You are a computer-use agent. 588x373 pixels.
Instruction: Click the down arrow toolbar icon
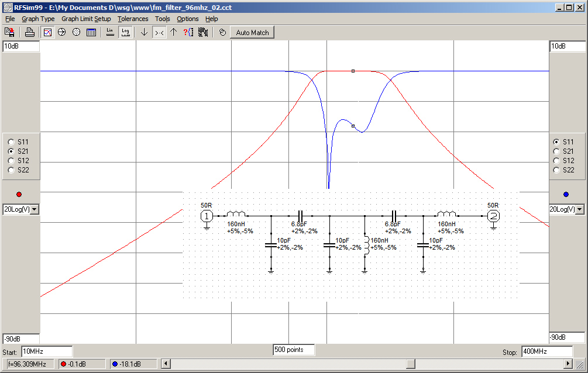(x=144, y=33)
